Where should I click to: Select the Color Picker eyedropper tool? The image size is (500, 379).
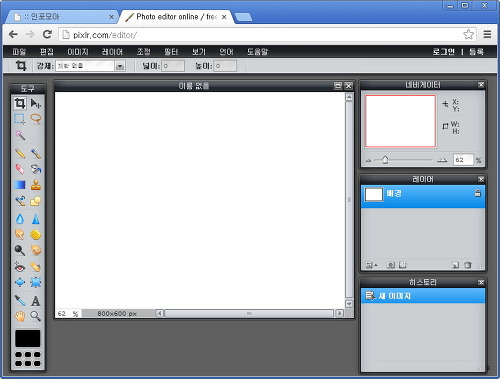point(20,300)
